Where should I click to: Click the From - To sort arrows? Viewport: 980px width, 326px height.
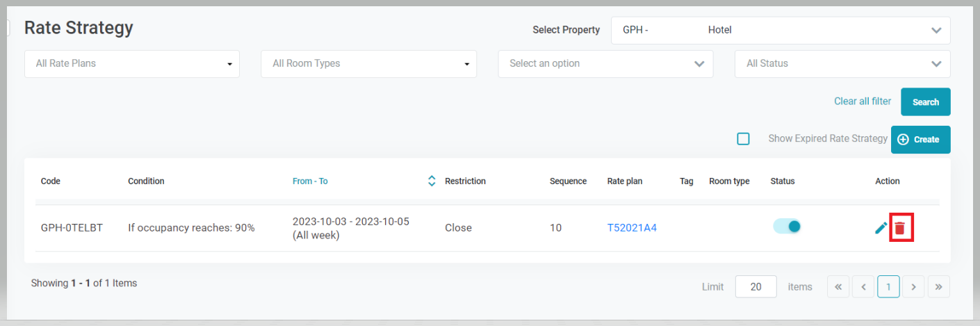click(x=432, y=181)
